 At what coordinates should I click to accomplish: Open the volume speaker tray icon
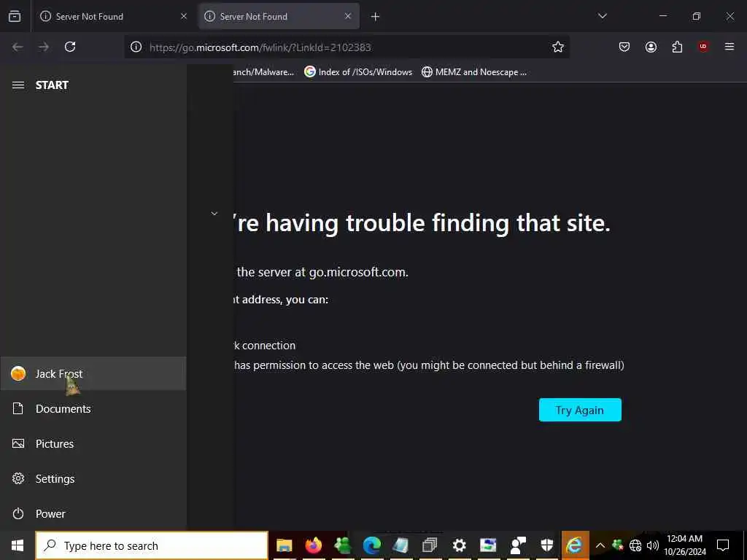tap(653, 545)
